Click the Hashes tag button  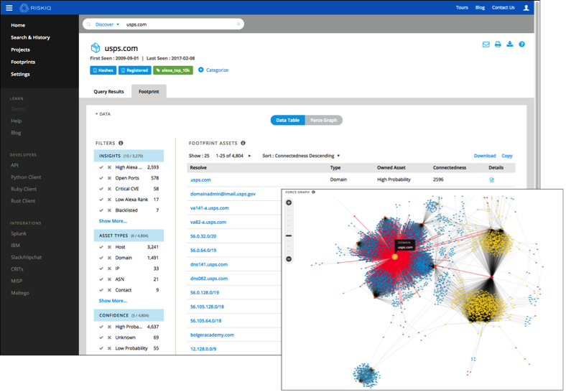pos(103,70)
